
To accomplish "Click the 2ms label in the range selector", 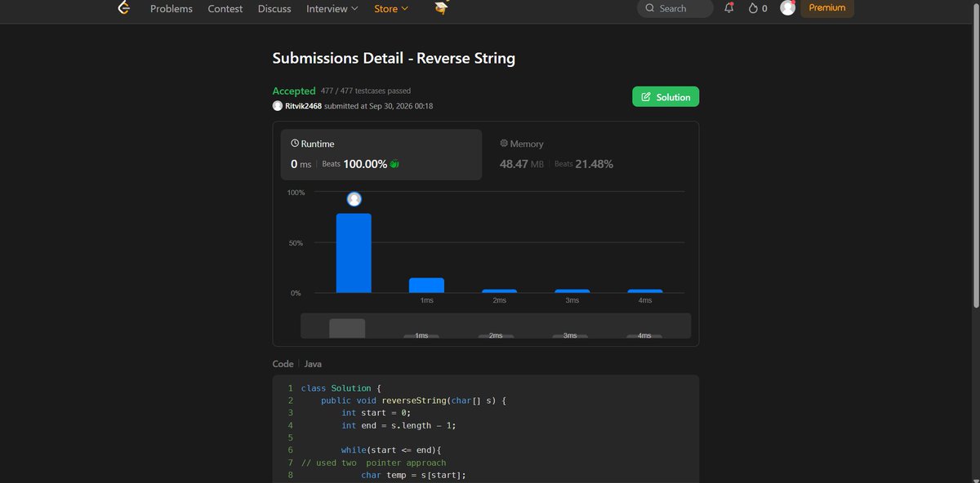I will click(496, 336).
